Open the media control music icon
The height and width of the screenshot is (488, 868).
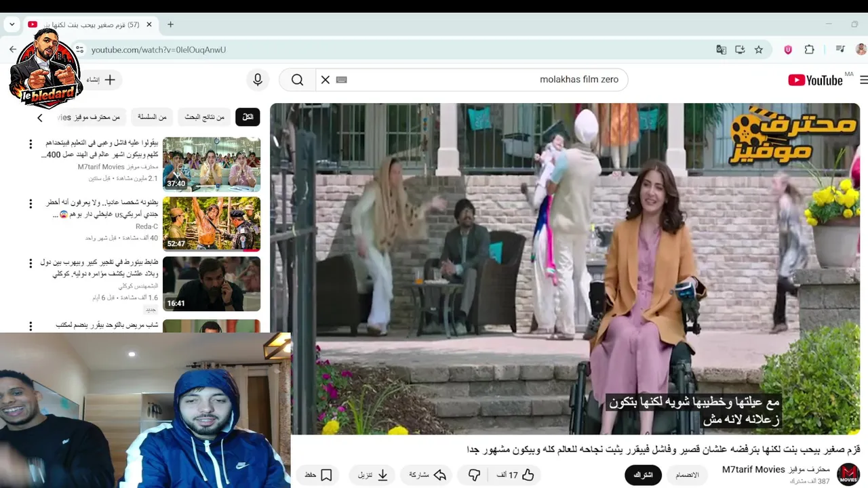[840, 49]
